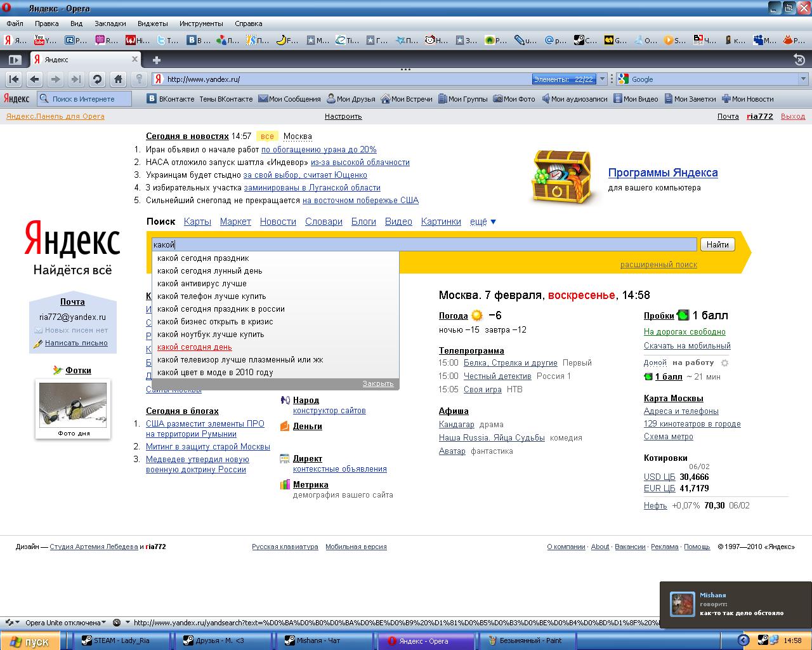Image resolution: width=812 pixels, height=650 pixels.
Task: Select suggestion какой антивирус лучше
Action: (x=275, y=284)
